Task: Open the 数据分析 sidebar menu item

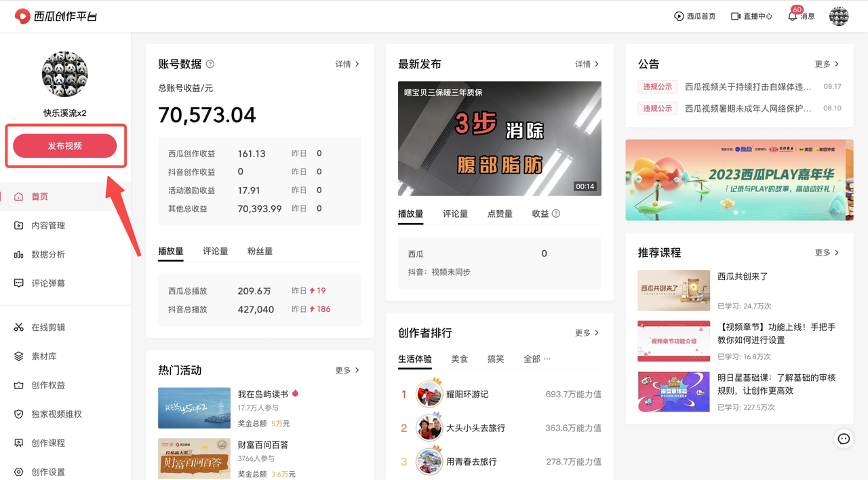Action: pyautogui.click(x=65, y=254)
